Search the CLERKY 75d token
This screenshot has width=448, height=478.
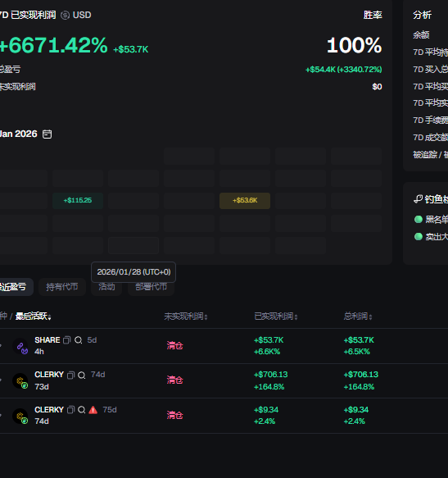[81, 410]
